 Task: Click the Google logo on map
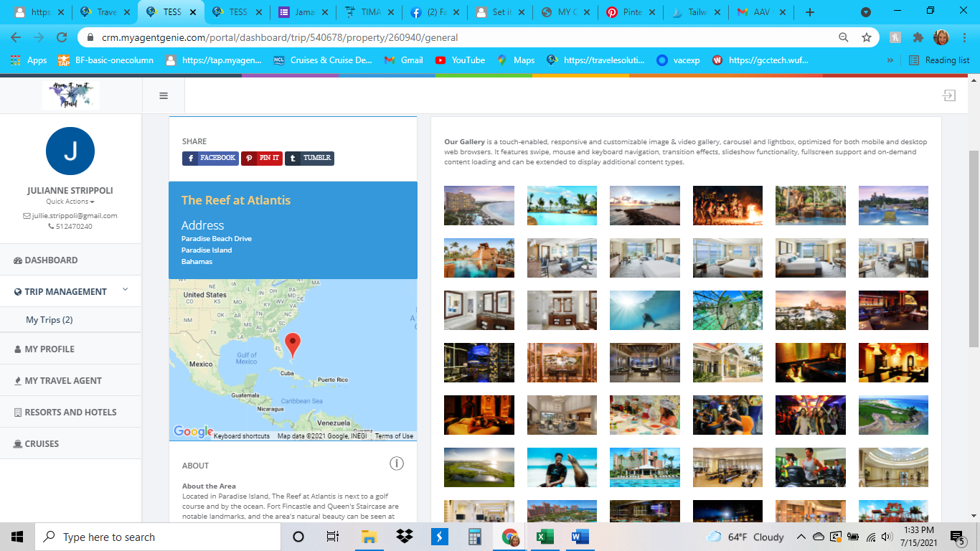[193, 431]
